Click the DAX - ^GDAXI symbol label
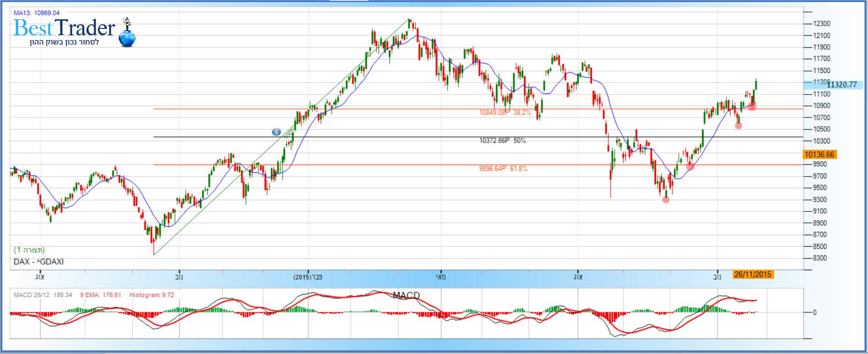This screenshot has height=354, width=868. click(x=38, y=262)
